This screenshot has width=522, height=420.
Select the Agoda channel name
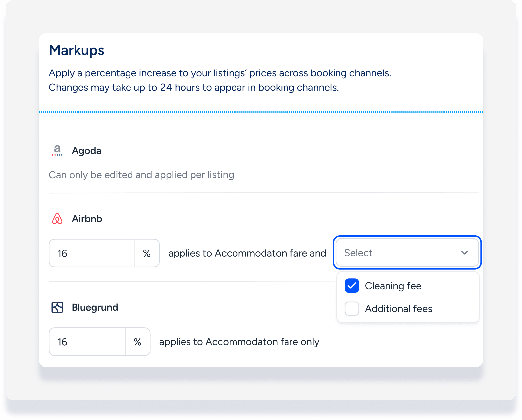coord(86,151)
